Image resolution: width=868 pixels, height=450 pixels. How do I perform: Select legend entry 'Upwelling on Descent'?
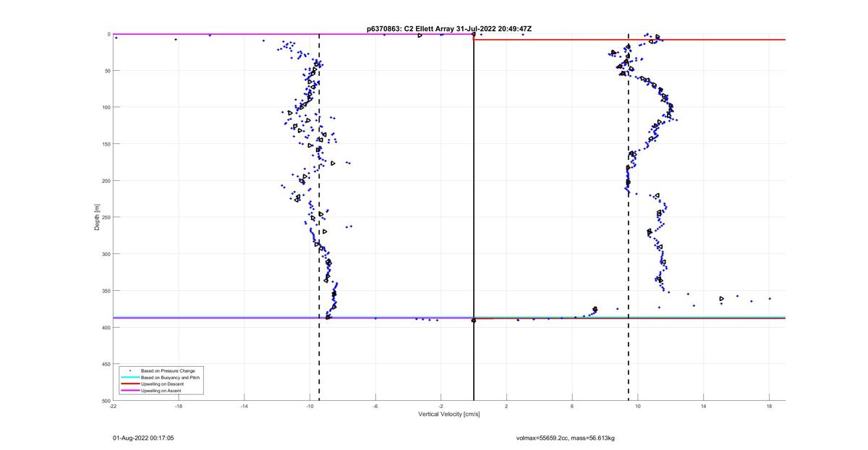163,384
